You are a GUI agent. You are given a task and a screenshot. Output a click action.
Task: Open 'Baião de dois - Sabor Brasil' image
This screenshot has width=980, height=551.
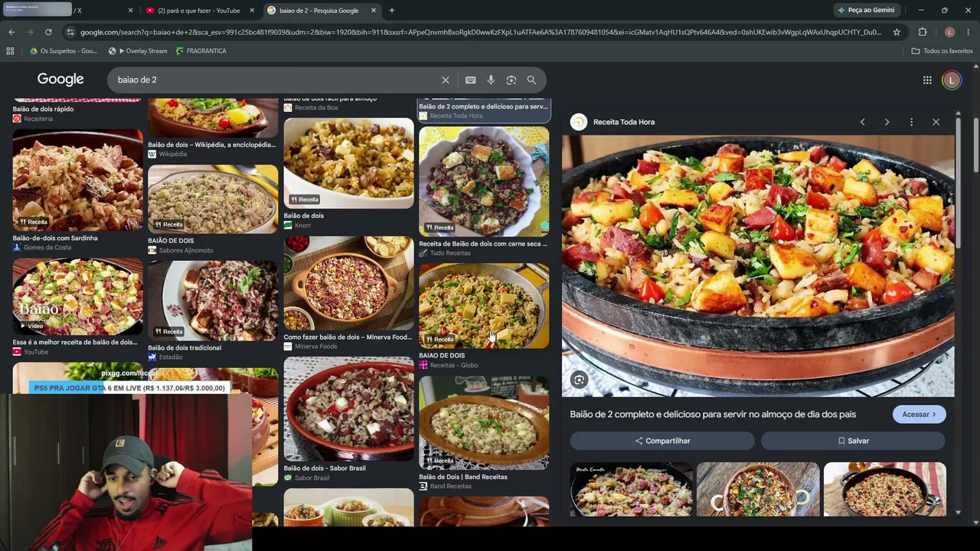[348, 409]
